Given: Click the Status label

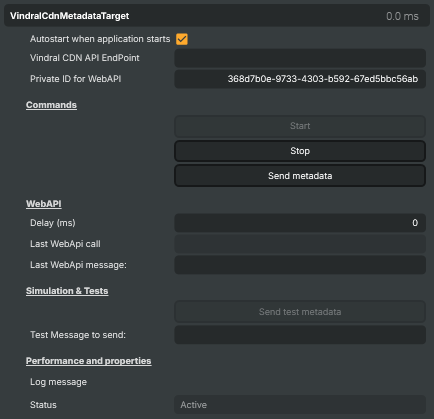Looking at the screenshot, I should tap(43, 405).
